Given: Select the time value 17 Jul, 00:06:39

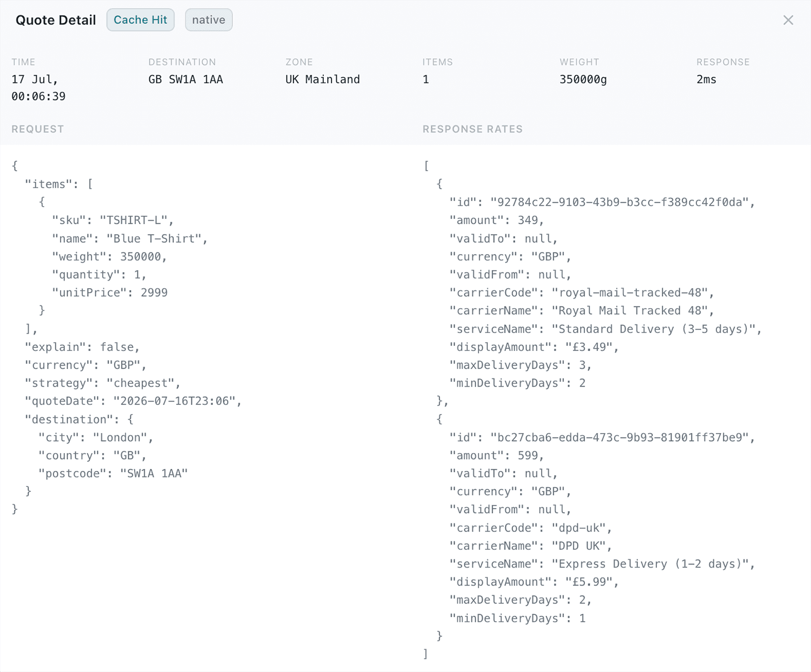Looking at the screenshot, I should point(38,88).
